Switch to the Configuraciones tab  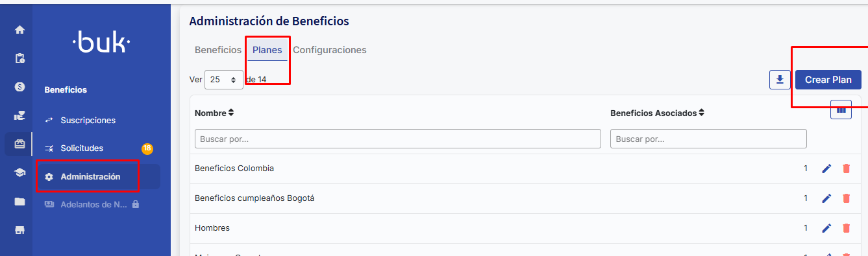[x=330, y=50]
